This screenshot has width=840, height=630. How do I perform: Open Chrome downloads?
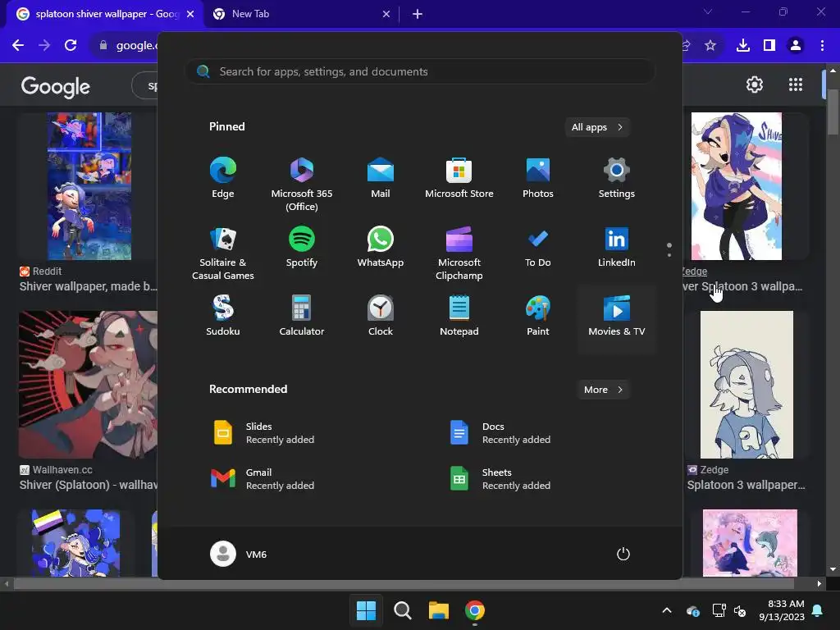[743, 45]
